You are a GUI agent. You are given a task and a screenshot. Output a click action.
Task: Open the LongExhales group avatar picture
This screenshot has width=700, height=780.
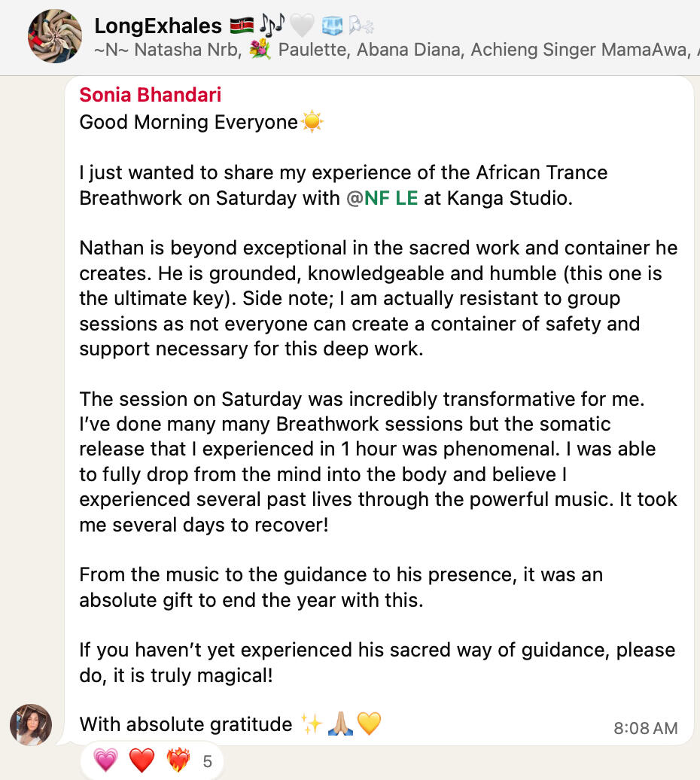pyautogui.click(x=55, y=36)
